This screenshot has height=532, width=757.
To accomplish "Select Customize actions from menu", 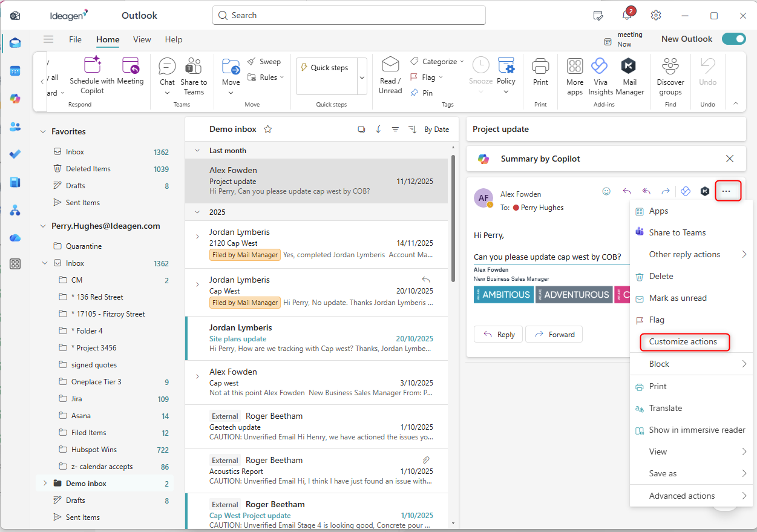I will click(x=683, y=342).
